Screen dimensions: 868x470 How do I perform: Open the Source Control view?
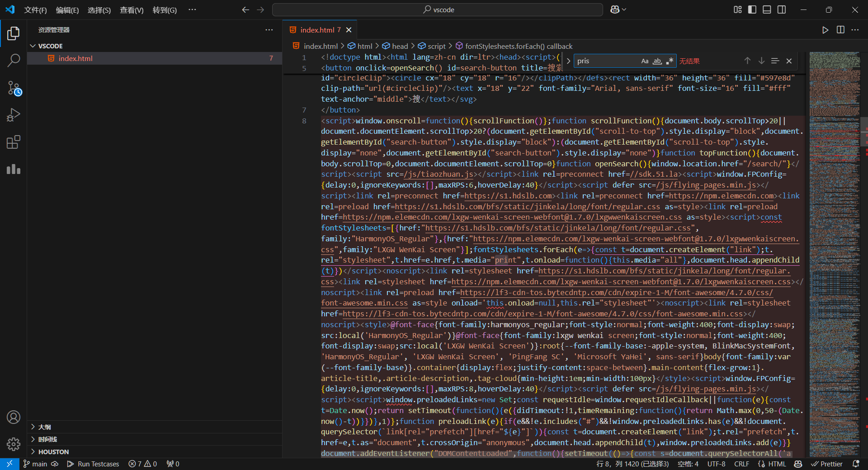(x=14, y=88)
